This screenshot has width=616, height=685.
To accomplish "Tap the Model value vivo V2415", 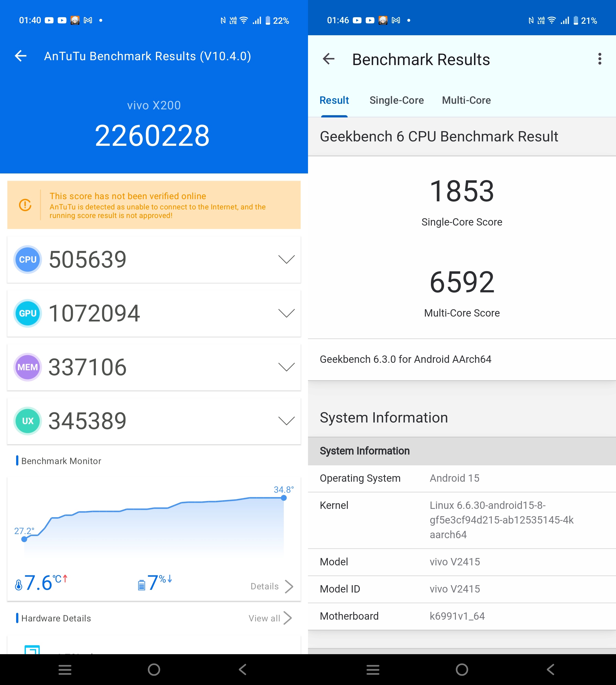I will 455,562.
